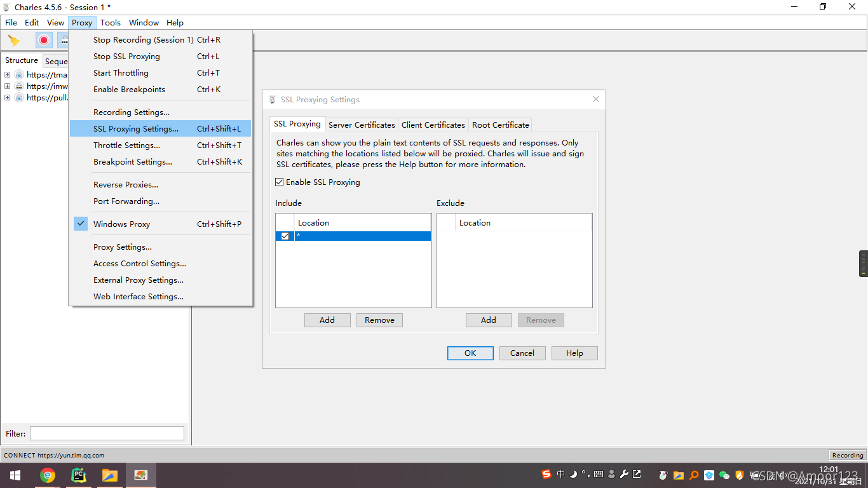868x488 pixels.
Task: Open PyCharm from the taskbar
Action: [x=79, y=475]
